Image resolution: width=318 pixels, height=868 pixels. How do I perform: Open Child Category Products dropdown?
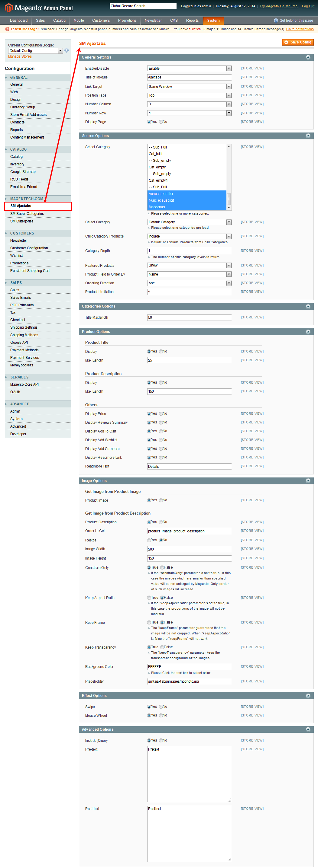pyautogui.click(x=190, y=237)
